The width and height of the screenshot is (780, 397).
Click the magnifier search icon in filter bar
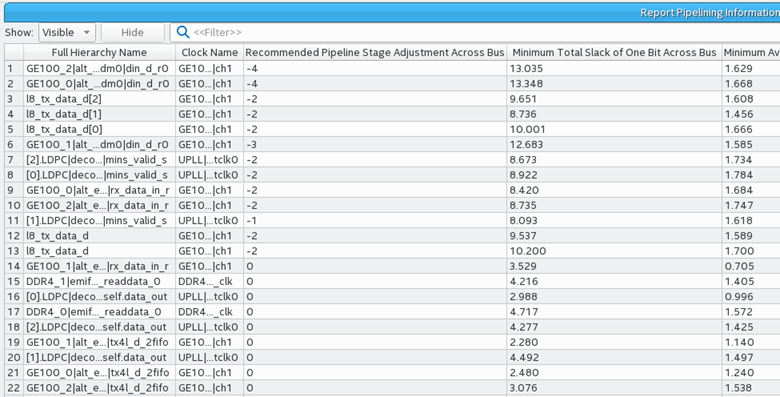(x=183, y=32)
